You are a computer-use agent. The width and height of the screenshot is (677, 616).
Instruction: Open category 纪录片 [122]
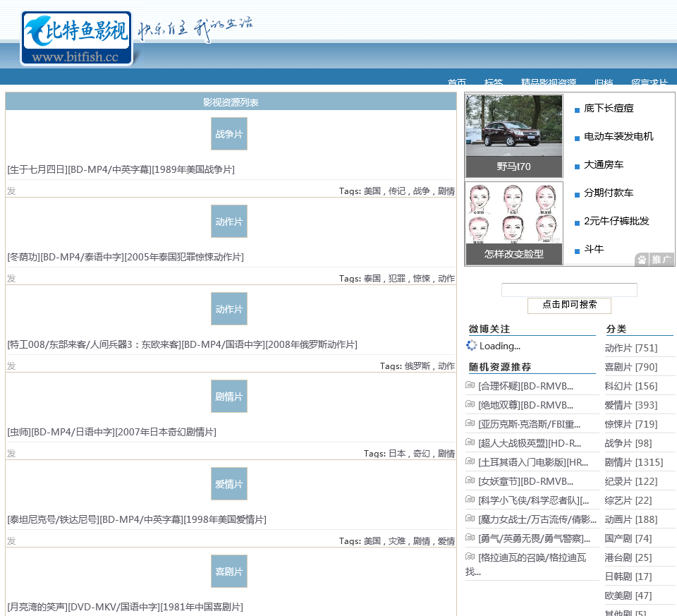coord(630,481)
